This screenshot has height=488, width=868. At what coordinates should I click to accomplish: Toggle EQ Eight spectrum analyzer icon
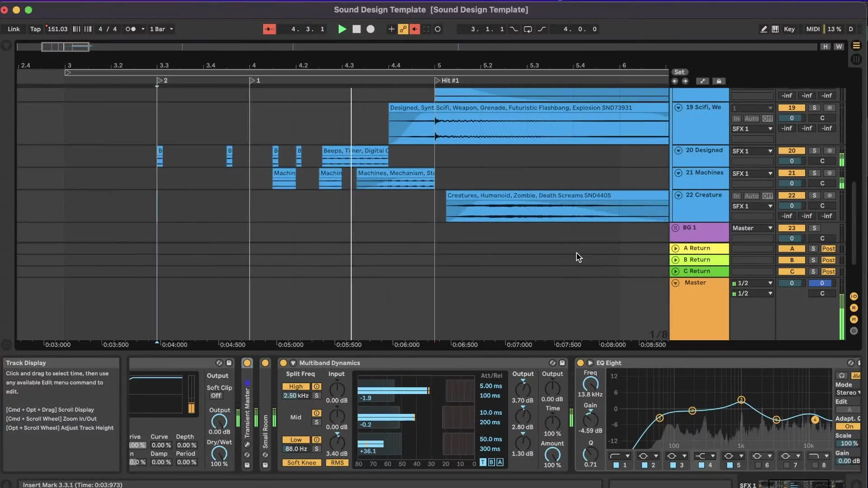pos(856,376)
